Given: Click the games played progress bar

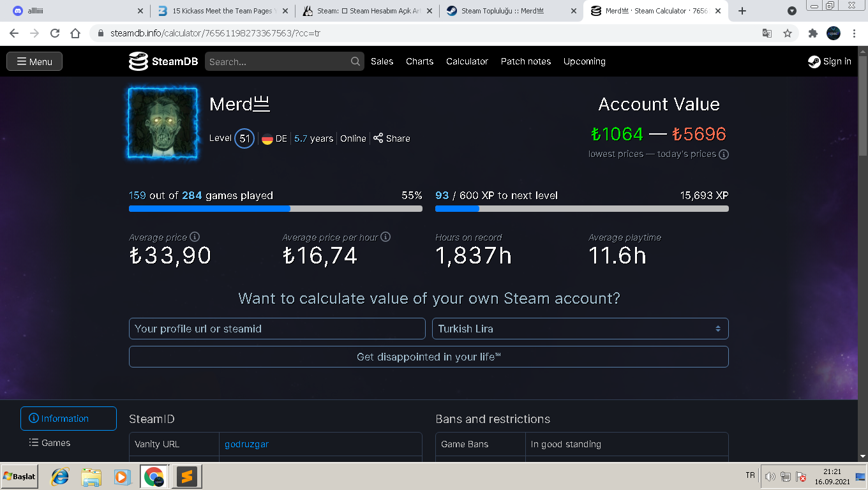Looking at the screenshot, I should (276, 208).
